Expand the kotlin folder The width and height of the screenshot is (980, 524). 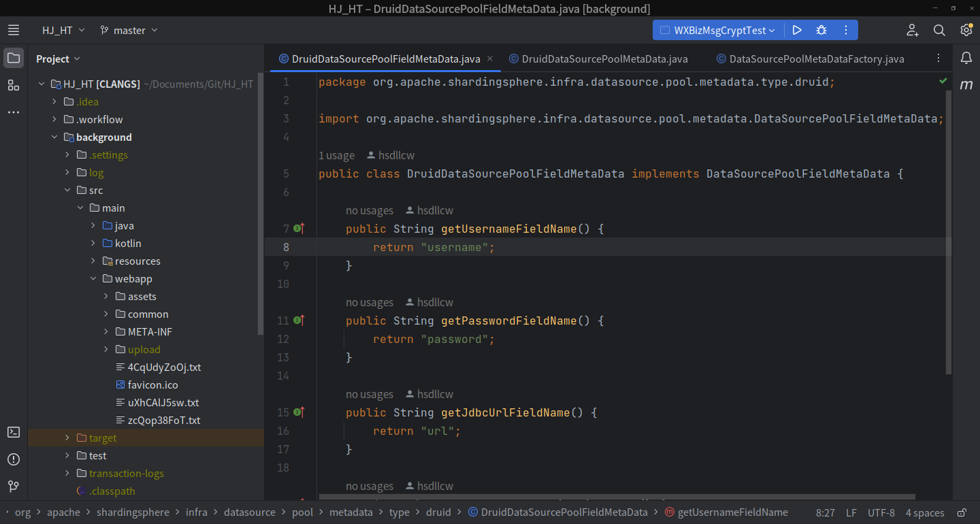tap(93, 244)
